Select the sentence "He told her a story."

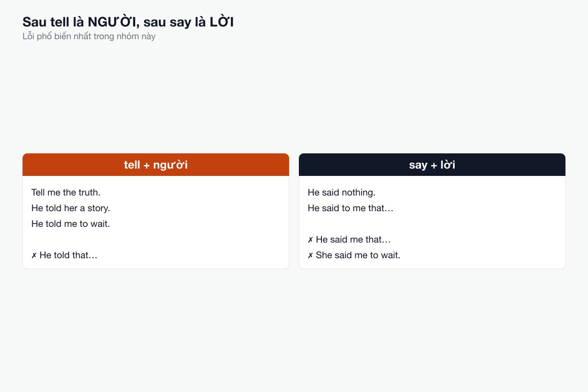71,208
